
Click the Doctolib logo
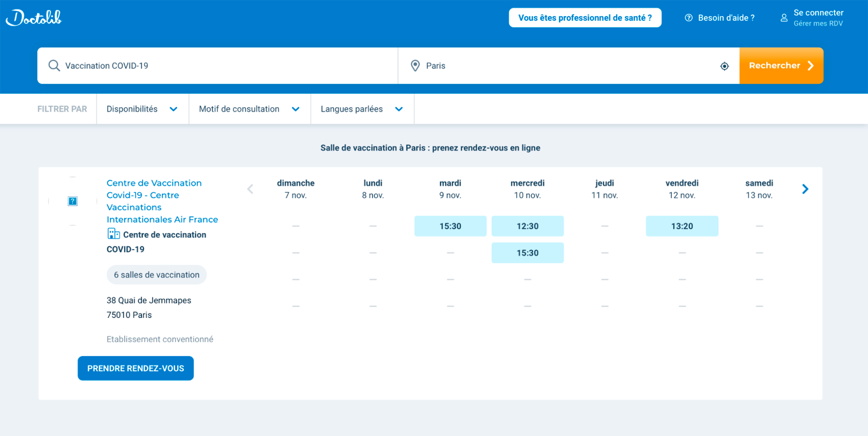pos(34,18)
